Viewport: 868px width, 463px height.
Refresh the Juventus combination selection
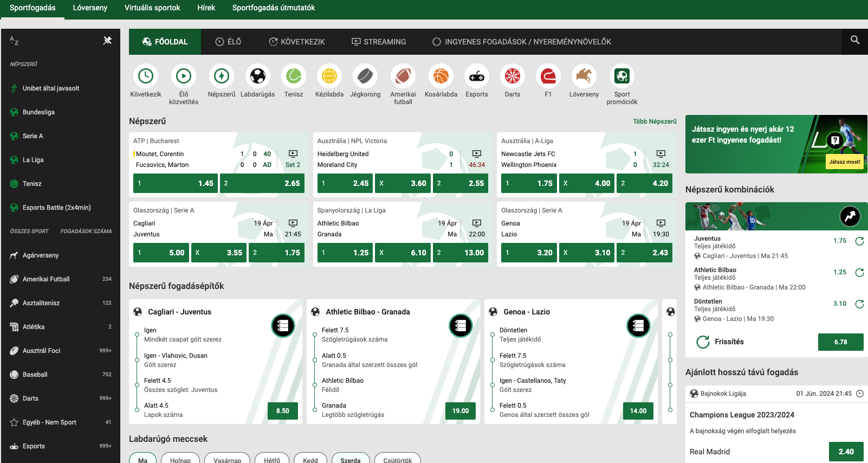click(x=859, y=241)
